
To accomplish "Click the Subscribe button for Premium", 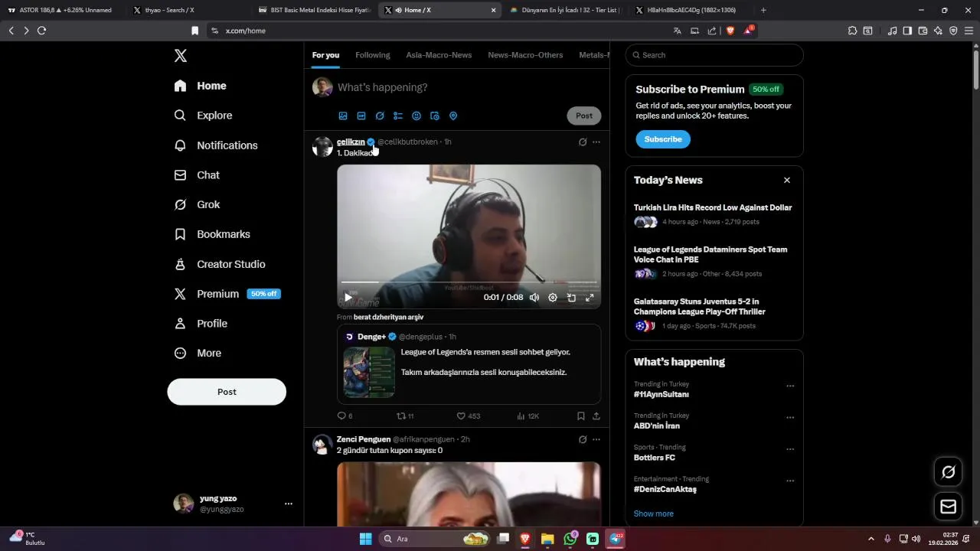I will click(x=663, y=139).
